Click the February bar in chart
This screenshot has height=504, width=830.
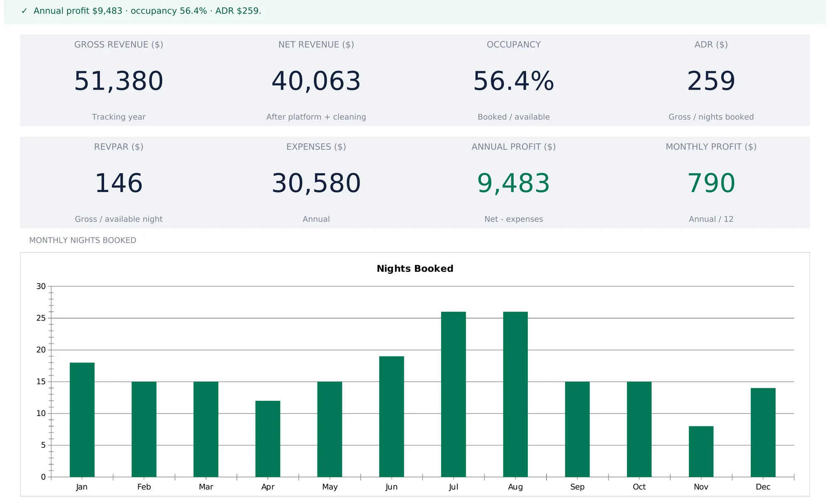(144, 429)
